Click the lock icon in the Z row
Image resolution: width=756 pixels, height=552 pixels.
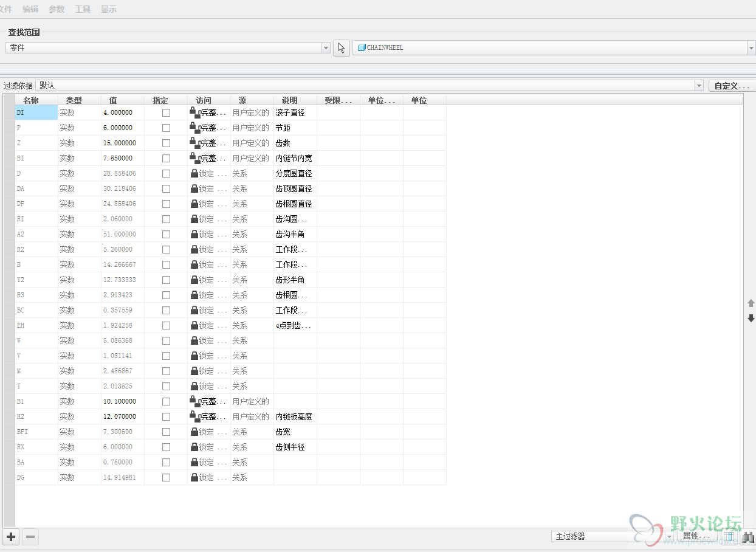click(x=194, y=142)
